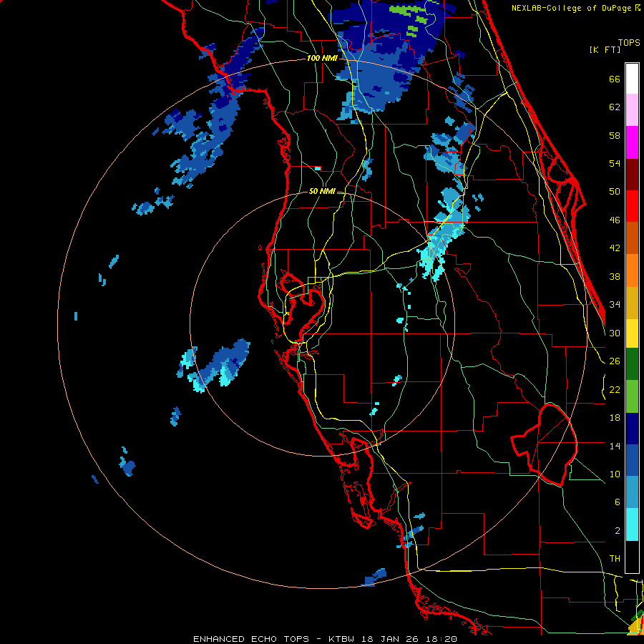This screenshot has height=644, width=644.
Task: Click the gold mustard legend swatch
Action: pyautogui.click(x=632, y=303)
